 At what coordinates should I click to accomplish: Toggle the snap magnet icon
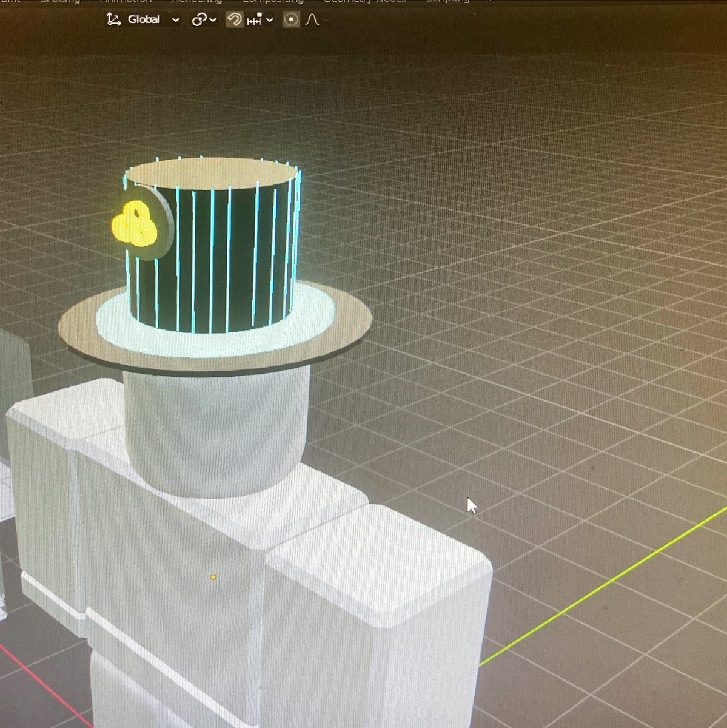(234, 19)
